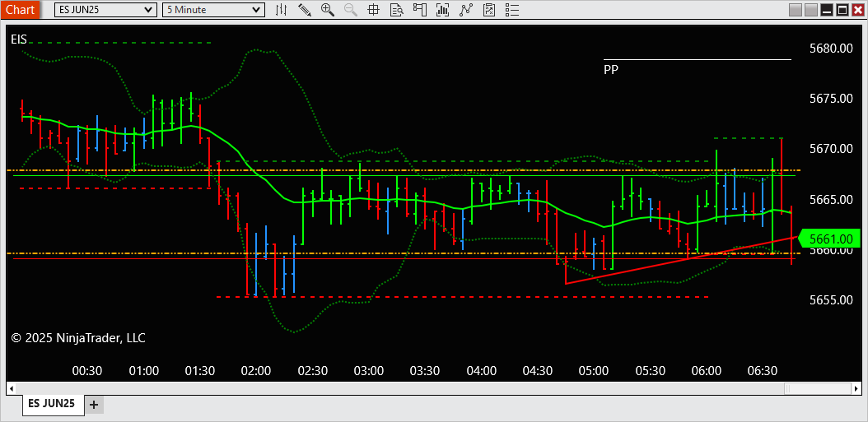Open the Indicators icon
868x422 pixels.
tap(465, 9)
